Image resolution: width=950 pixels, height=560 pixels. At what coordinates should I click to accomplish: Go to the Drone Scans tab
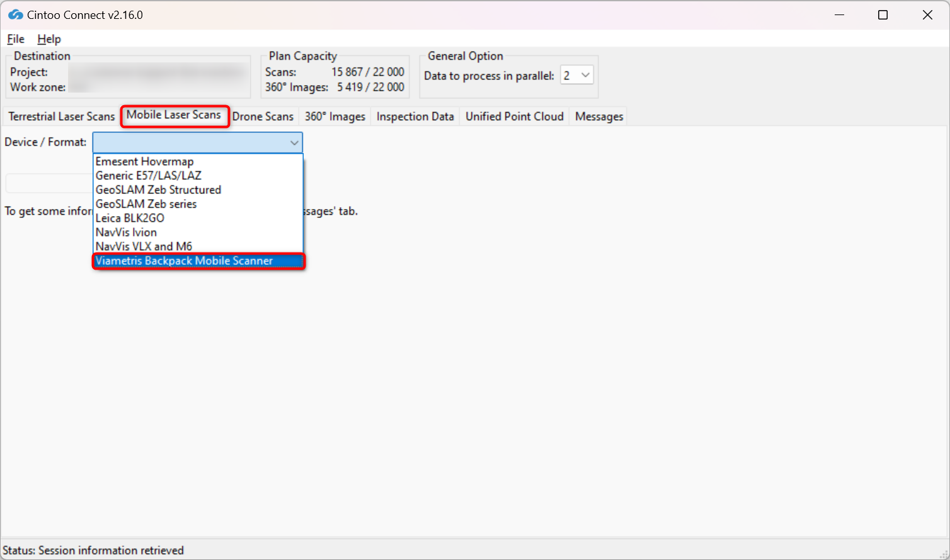(x=263, y=117)
